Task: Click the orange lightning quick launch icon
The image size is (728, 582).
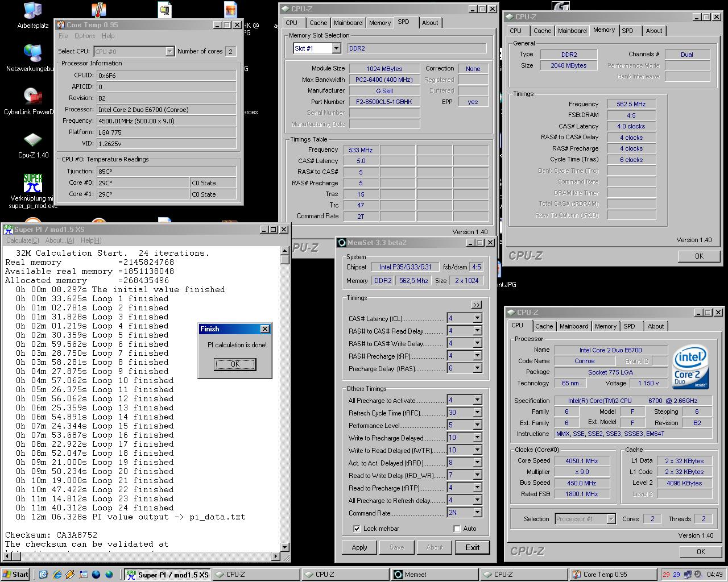Action: point(69,574)
